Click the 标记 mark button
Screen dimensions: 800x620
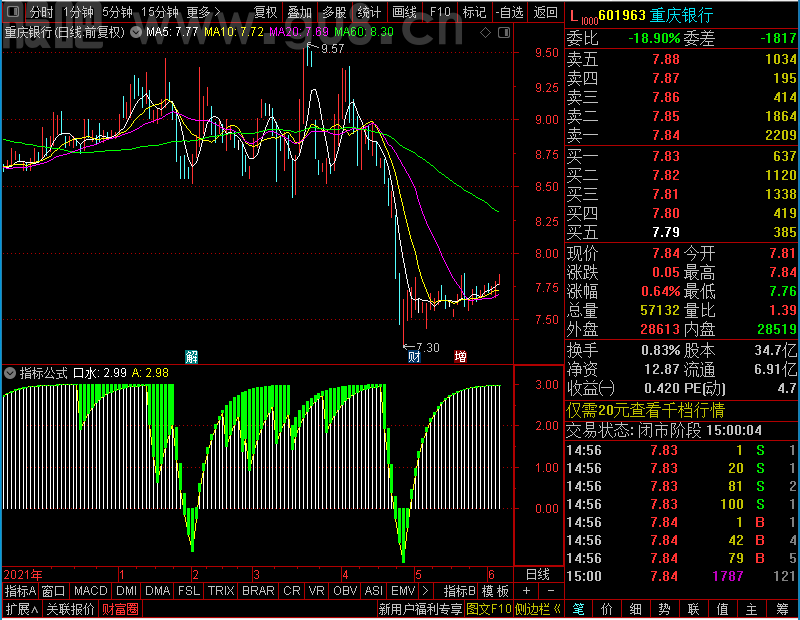pos(474,12)
